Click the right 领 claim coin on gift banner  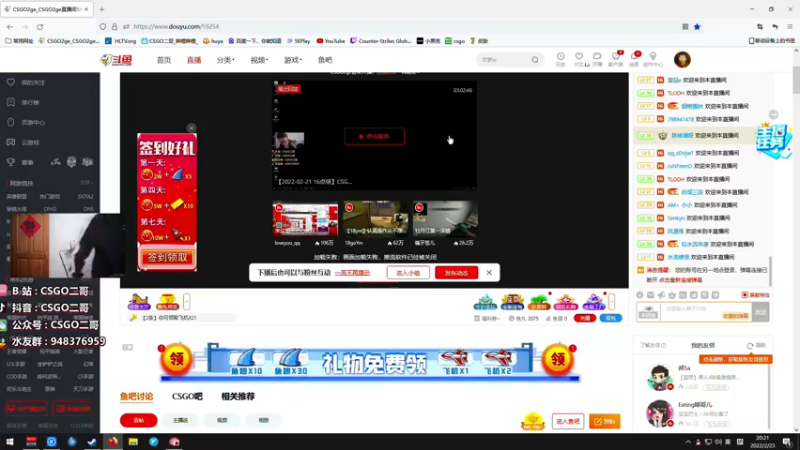[558, 360]
